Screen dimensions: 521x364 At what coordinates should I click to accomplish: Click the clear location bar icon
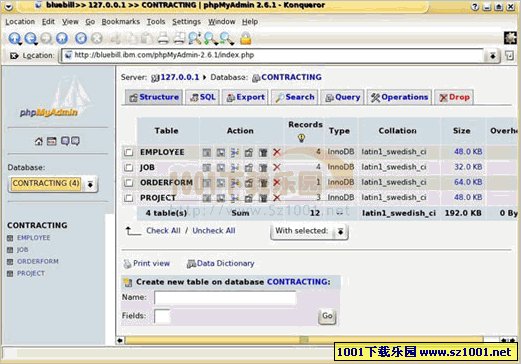click(14, 56)
